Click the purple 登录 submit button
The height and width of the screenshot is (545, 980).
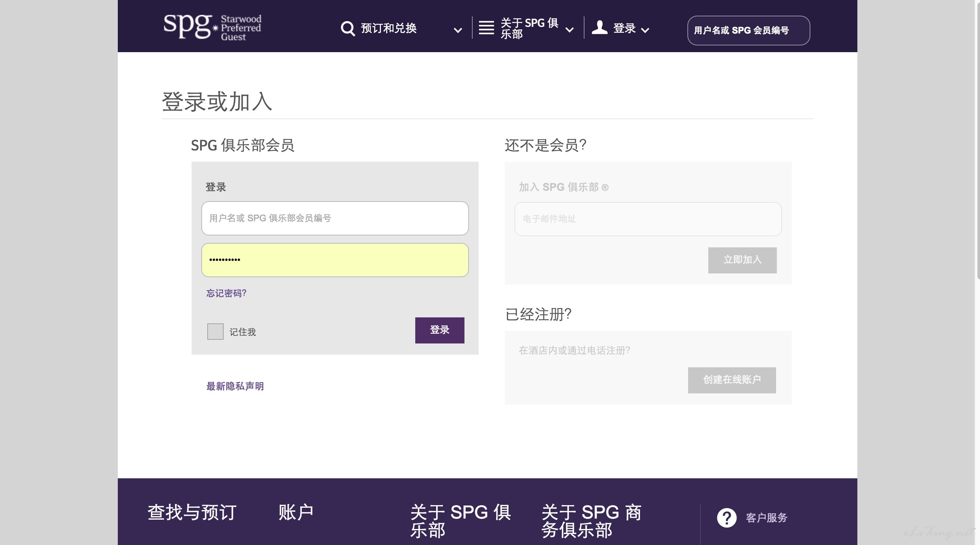click(439, 330)
